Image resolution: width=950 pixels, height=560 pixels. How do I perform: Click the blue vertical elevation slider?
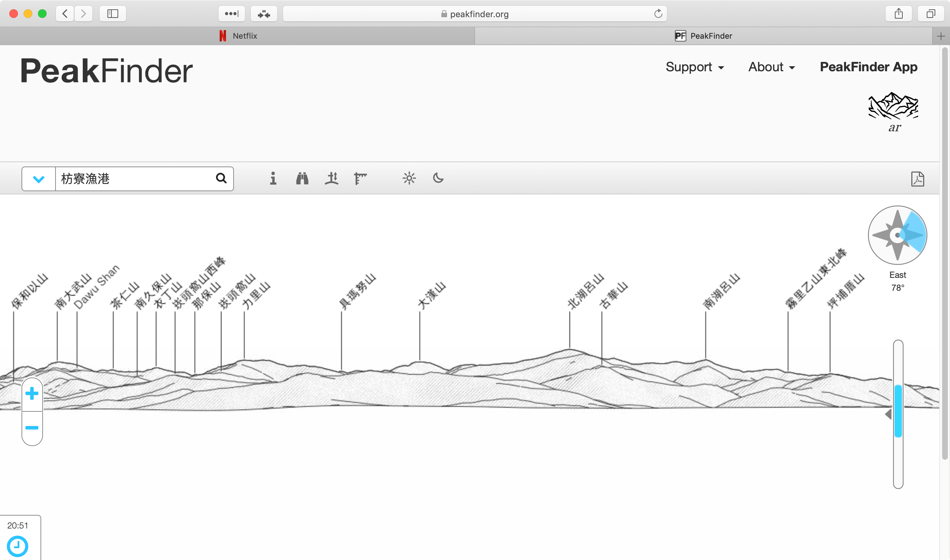pyautogui.click(x=898, y=411)
